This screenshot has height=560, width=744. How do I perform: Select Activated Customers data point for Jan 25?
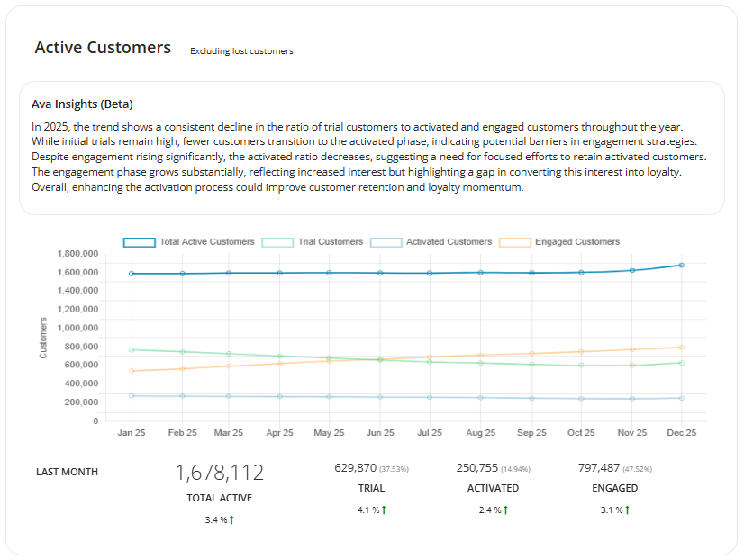pos(132,395)
